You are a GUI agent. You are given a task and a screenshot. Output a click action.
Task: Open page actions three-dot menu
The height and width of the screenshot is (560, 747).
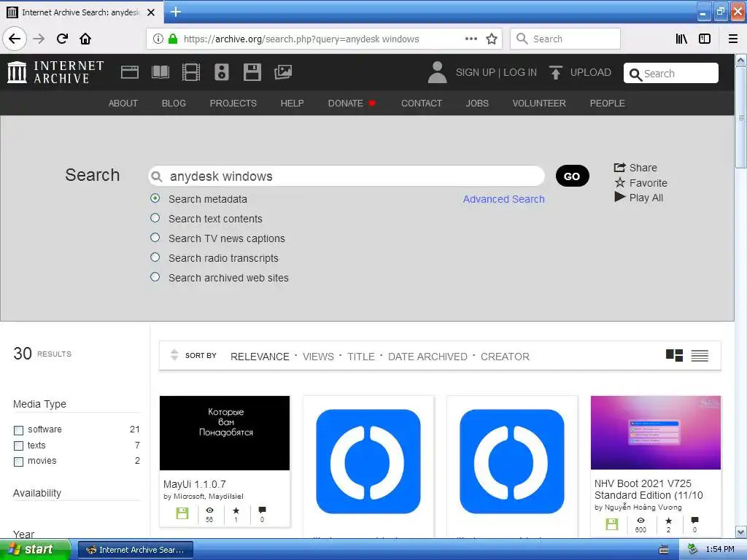471,39
